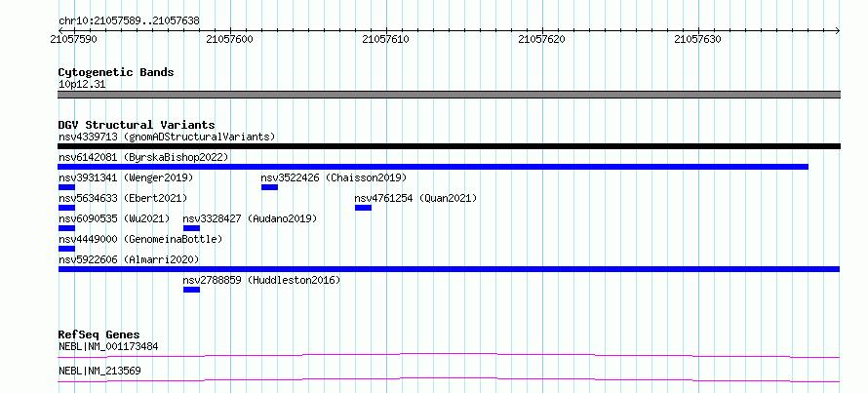Open variant nsv3931341 Wenger2019 label
The image size is (868, 393).
pyautogui.click(x=126, y=177)
